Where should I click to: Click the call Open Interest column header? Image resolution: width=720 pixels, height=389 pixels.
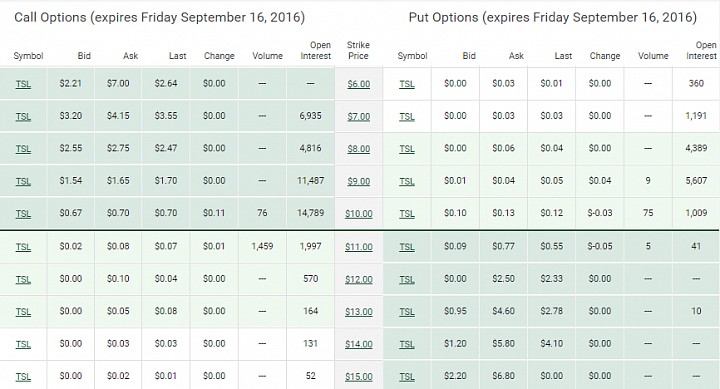tap(315, 51)
